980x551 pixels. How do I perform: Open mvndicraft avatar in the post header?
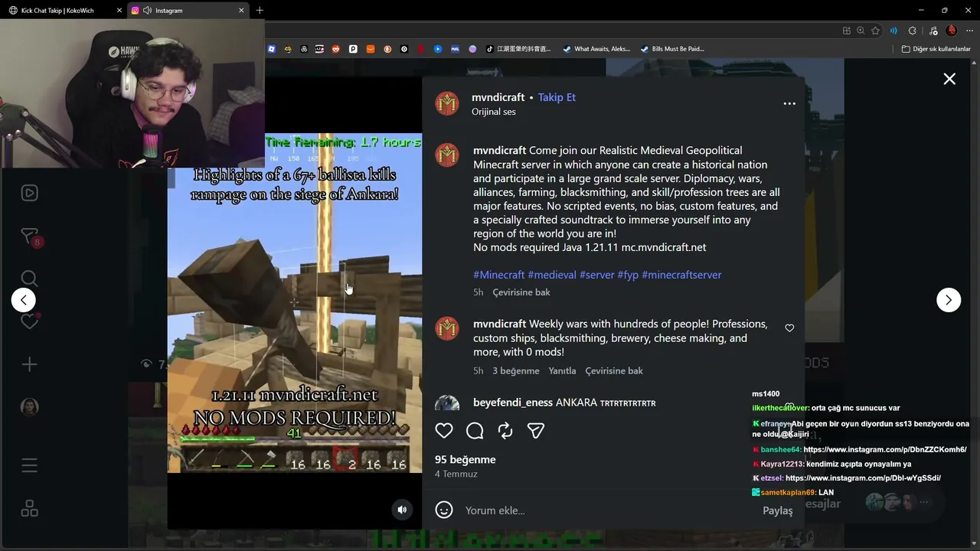[x=447, y=103]
